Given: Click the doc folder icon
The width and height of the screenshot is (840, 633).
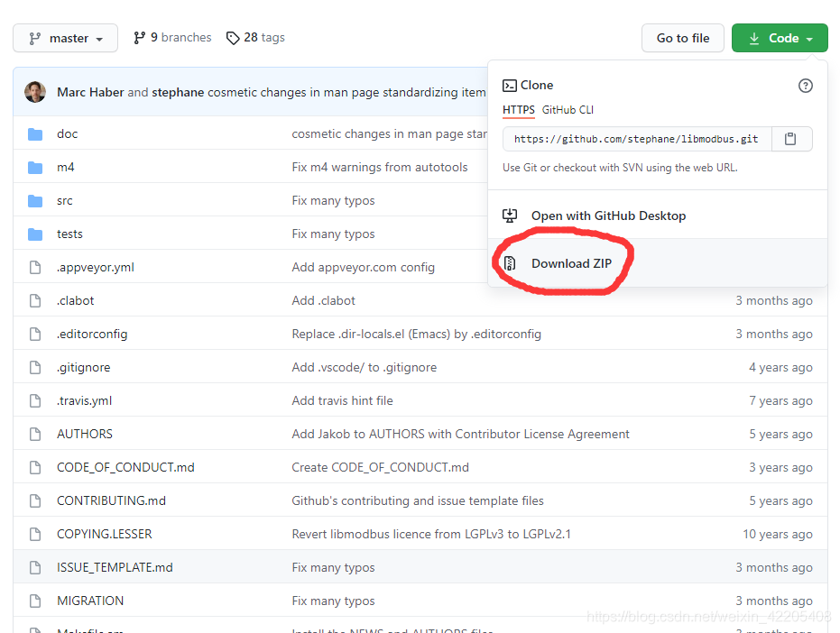Looking at the screenshot, I should coord(35,133).
